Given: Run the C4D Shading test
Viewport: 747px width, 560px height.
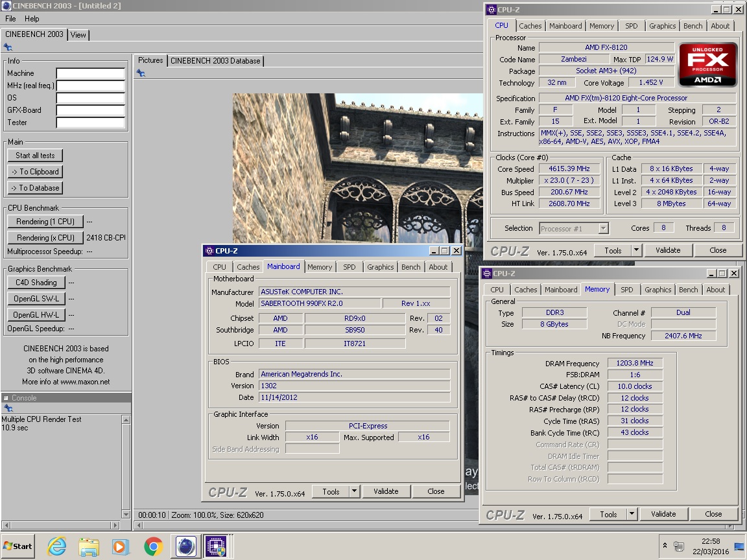Looking at the screenshot, I should tap(36, 283).
